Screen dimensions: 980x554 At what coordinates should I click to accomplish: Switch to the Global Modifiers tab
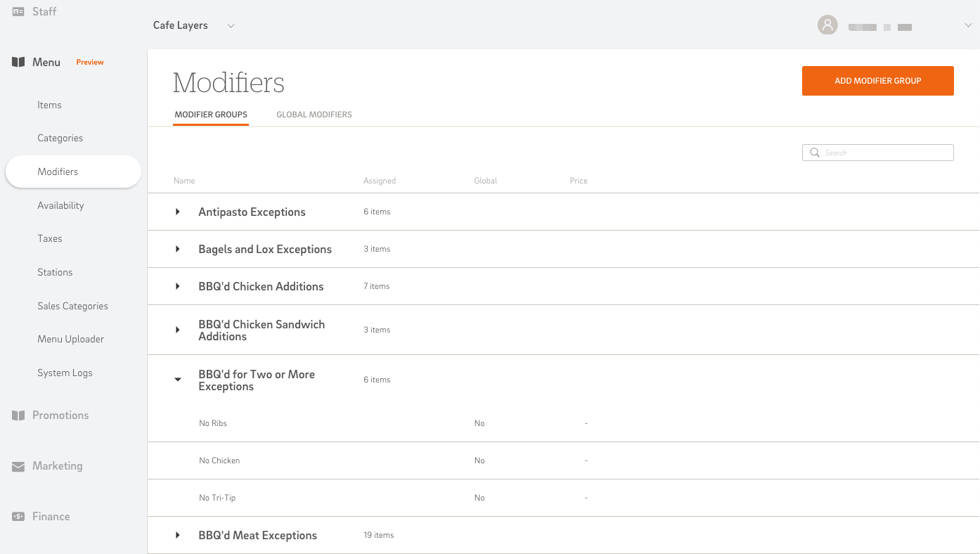(x=314, y=115)
